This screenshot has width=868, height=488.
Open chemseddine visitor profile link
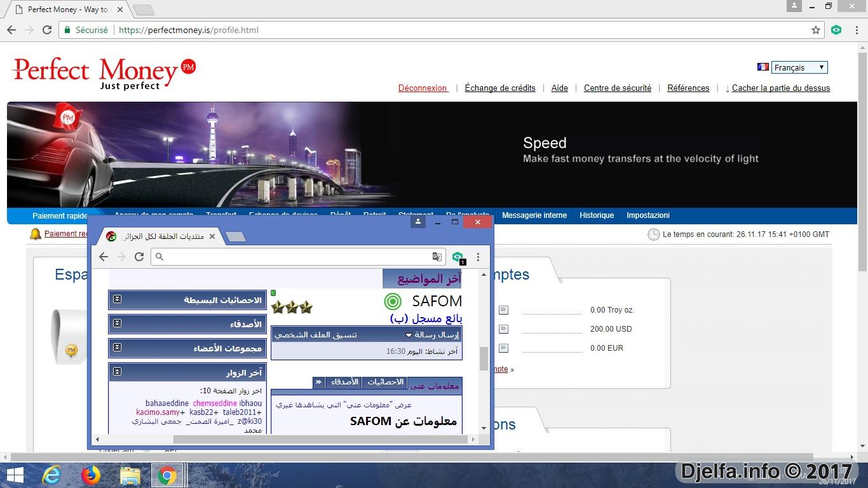(215, 403)
